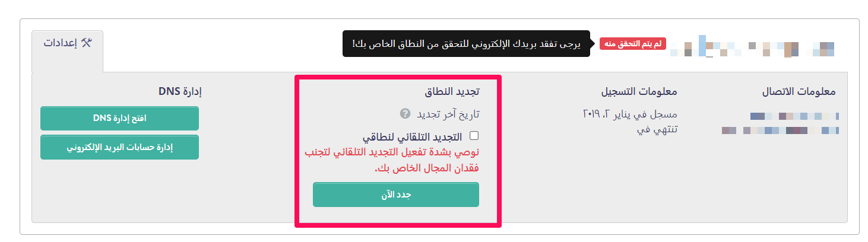Click the help question mark next to تاريخ آخر تجديد
This screenshot has height=242, width=868.
[406, 113]
